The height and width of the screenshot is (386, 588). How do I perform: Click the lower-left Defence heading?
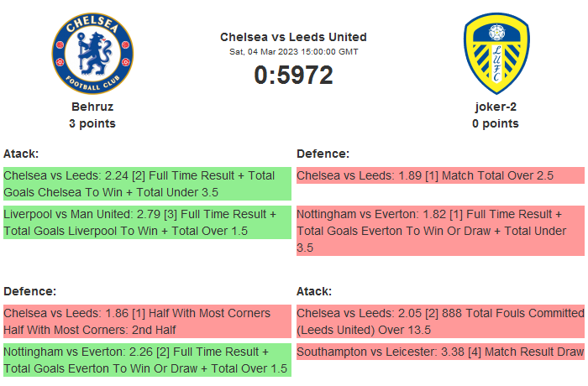point(29,291)
